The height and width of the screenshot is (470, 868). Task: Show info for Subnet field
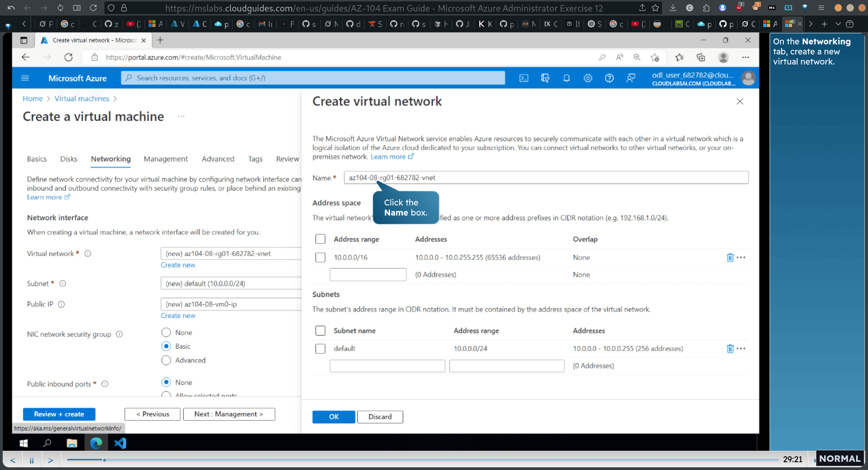pos(63,284)
